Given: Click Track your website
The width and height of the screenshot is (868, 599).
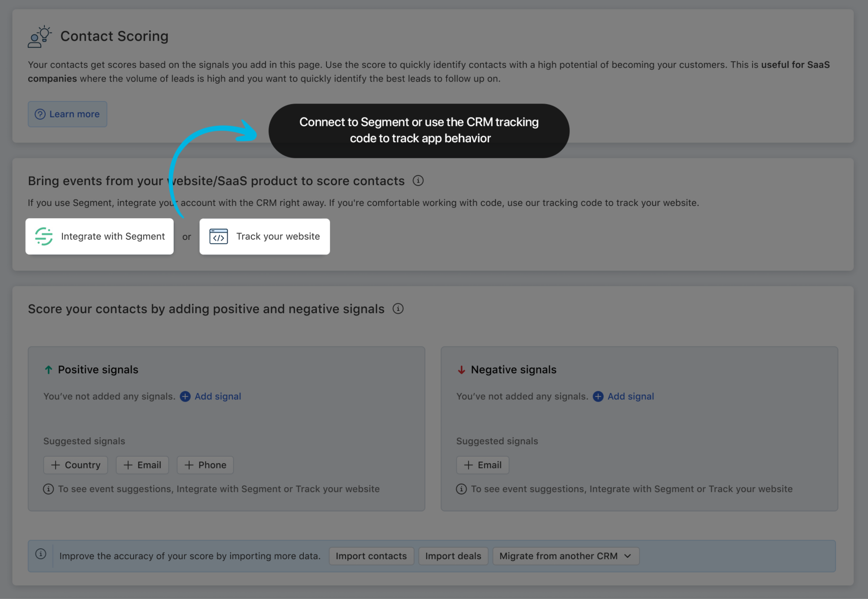Looking at the screenshot, I should click(265, 236).
